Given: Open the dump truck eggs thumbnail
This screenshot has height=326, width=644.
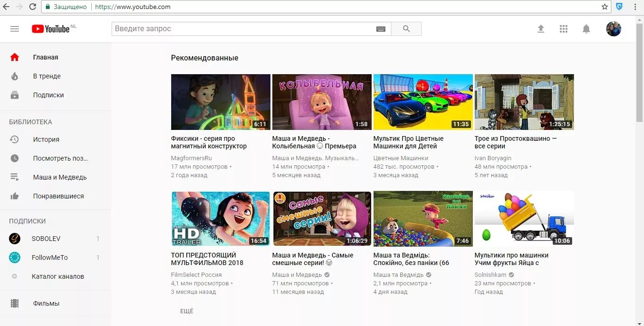Looking at the screenshot, I should (x=524, y=219).
